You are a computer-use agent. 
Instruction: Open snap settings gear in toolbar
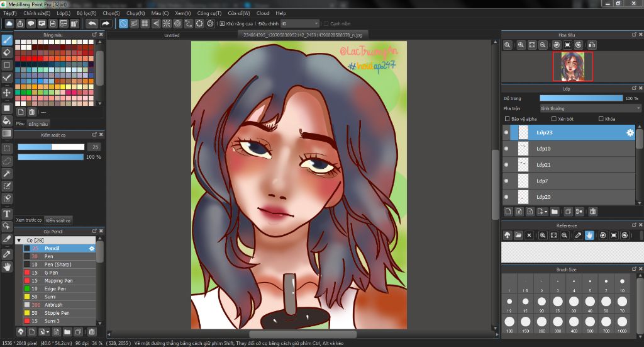(210, 23)
